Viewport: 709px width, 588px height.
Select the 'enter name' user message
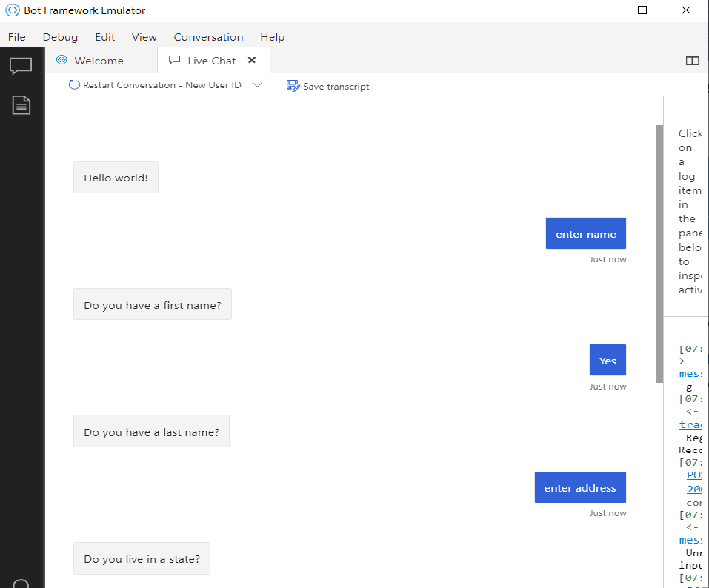(585, 234)
